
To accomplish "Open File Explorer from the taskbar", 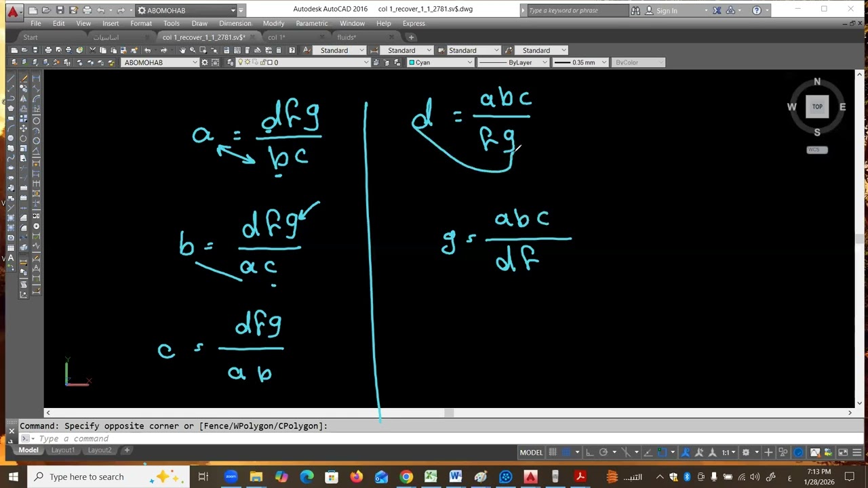I will click(256, 476).
